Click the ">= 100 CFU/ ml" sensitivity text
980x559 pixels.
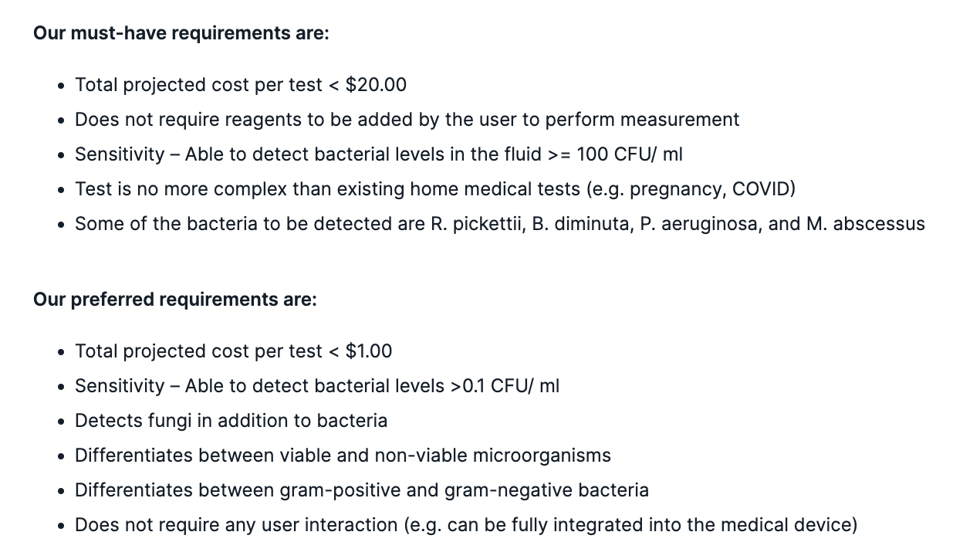[x=615, y=154]
